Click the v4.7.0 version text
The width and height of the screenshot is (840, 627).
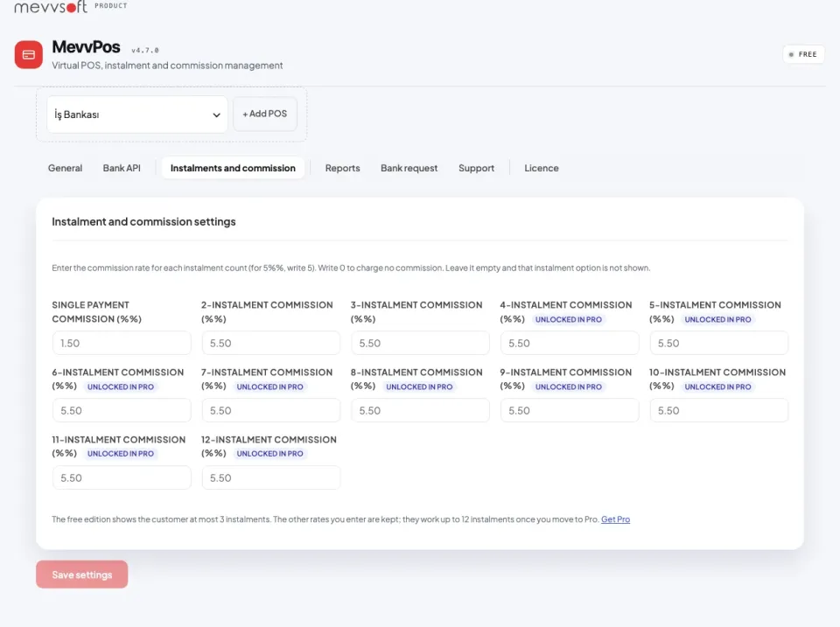(145, 51)
